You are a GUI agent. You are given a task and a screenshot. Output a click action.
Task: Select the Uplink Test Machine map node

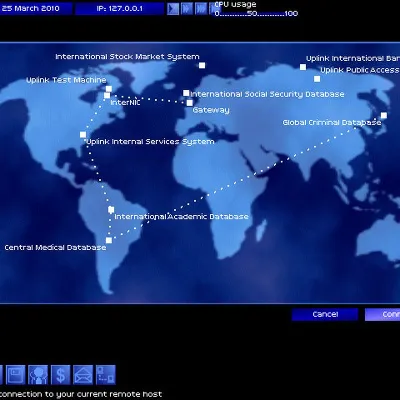109,89
